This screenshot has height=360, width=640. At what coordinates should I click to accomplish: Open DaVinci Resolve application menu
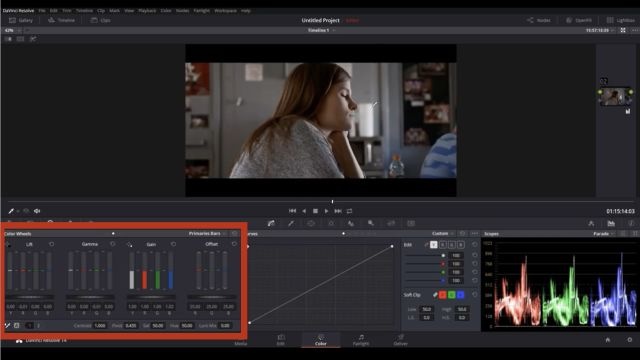pyautogui.click(x=18, y=11)
